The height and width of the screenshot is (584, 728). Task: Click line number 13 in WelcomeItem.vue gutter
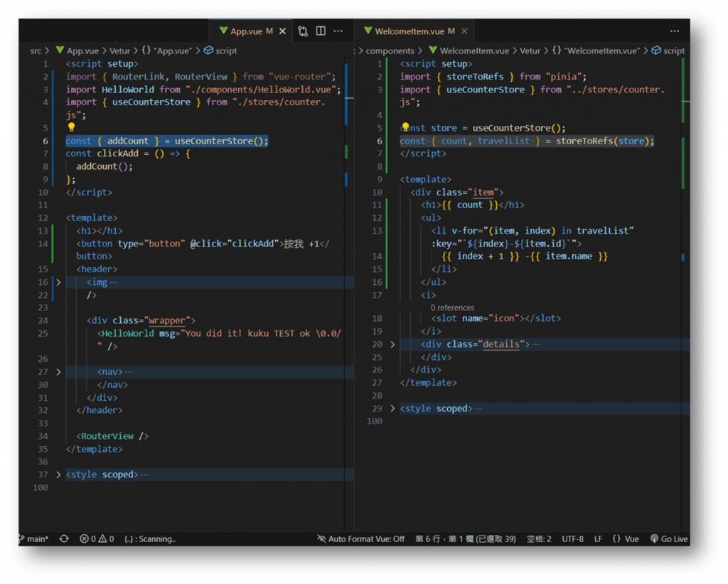coord(377,231)
